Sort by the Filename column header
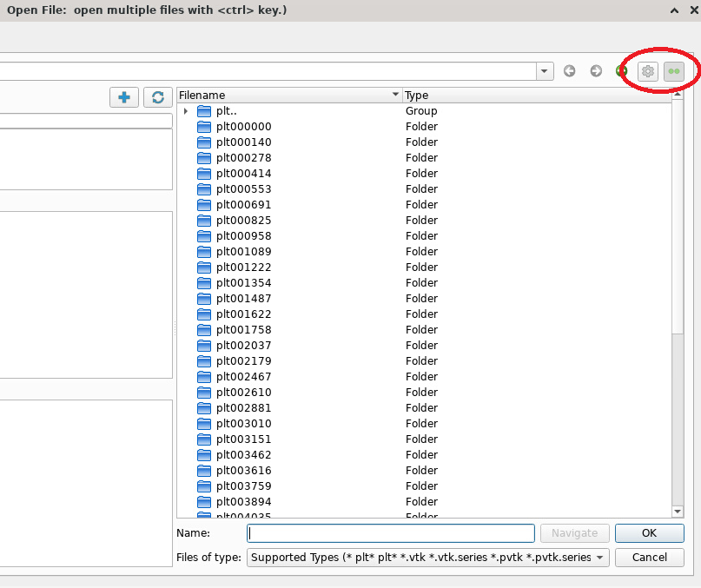The width and height of the screenshot is (701, 588). click(287, 96)
